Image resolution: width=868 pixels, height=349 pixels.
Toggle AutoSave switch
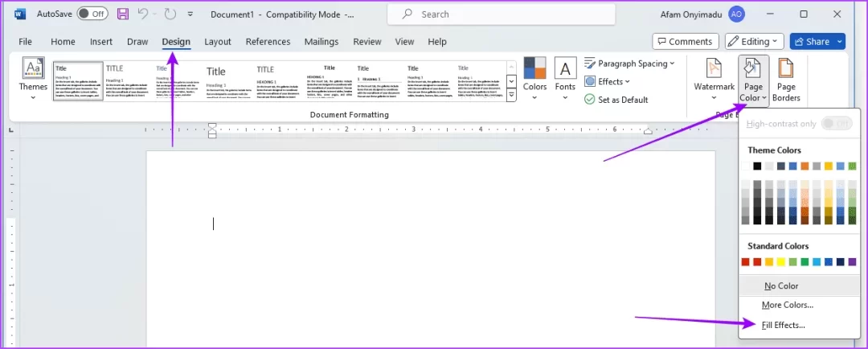[92, 14]
